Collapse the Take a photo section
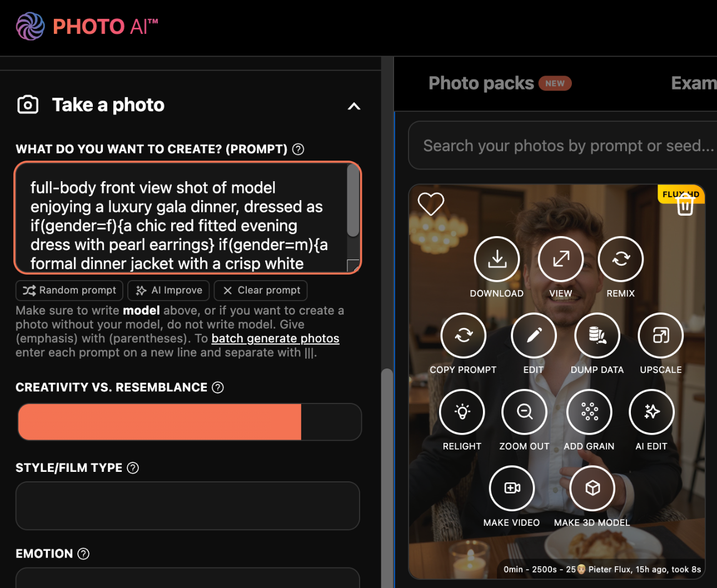 354,106
